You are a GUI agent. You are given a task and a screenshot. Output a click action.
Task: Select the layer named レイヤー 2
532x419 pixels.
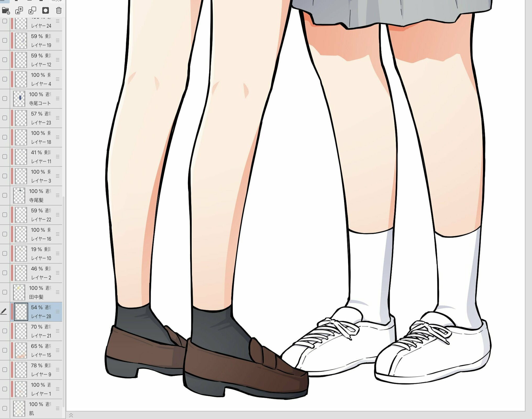[41, 278]
